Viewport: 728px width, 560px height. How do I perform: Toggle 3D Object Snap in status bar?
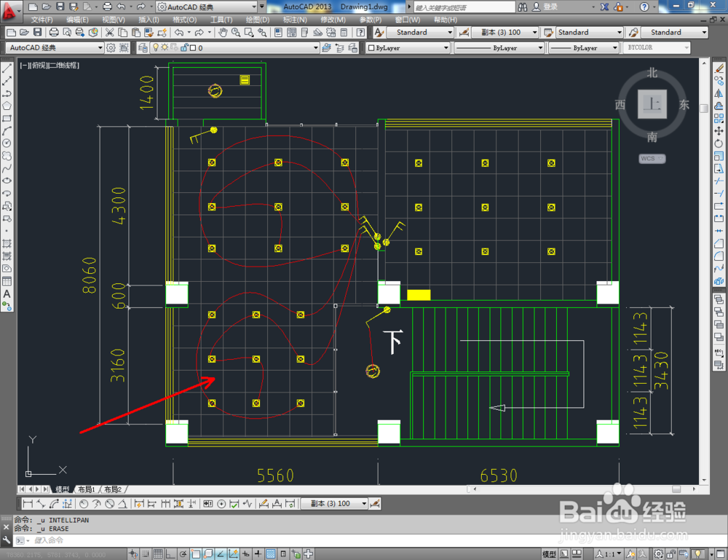pos(208,553)
